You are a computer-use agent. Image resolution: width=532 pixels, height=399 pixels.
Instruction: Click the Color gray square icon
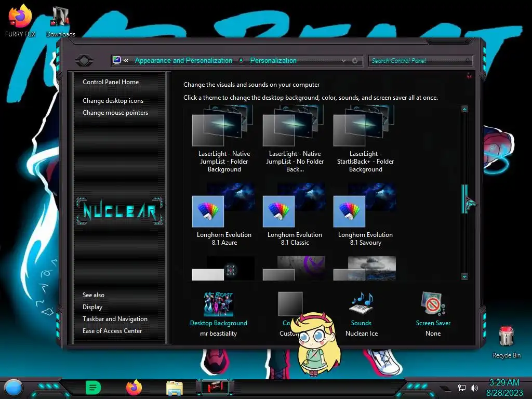290,303
